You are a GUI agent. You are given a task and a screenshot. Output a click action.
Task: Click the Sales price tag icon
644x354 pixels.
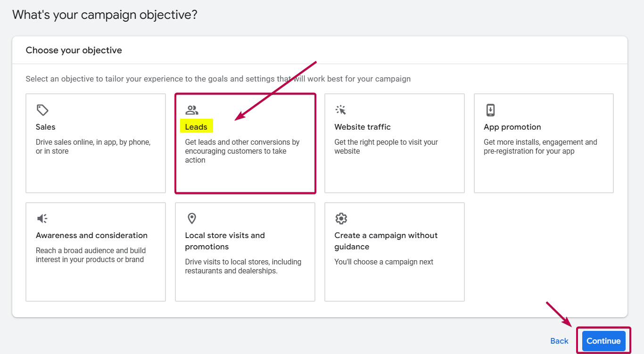coord(42,110)
